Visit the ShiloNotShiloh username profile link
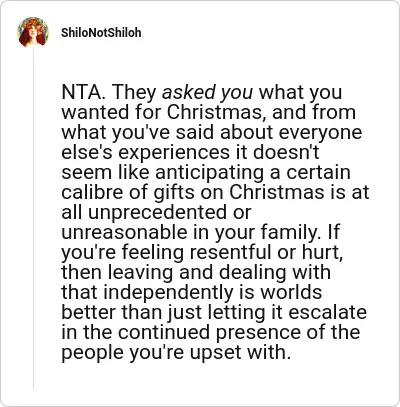This screenshot has width=400, height=407. (x=101, y=33)
